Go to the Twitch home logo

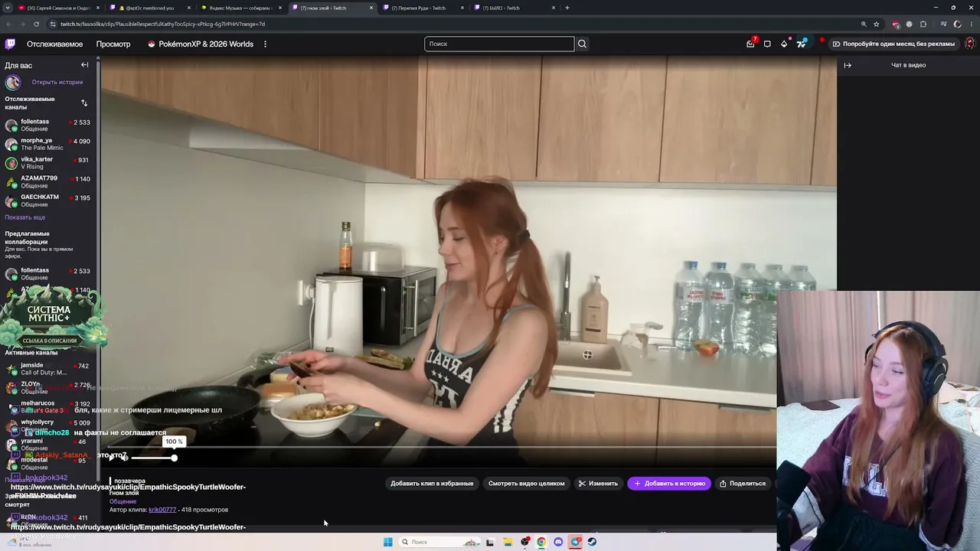point(10,44)
